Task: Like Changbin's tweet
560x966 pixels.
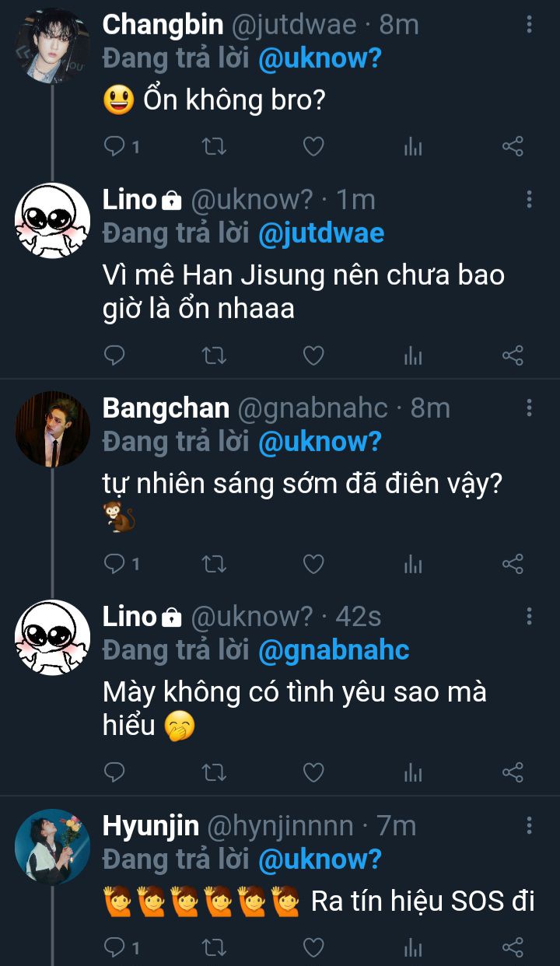Action: (x=313, y=146)
